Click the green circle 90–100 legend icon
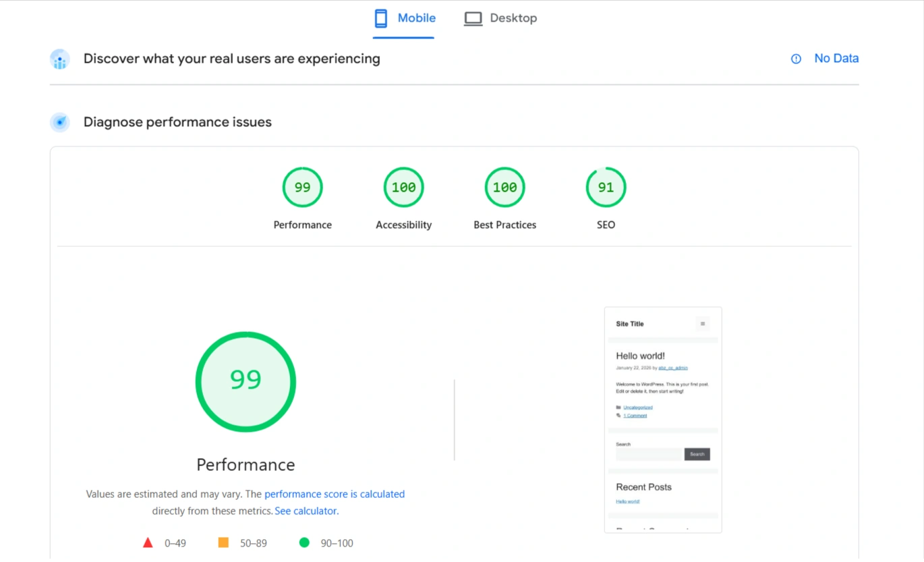 [x=304, y=542]
